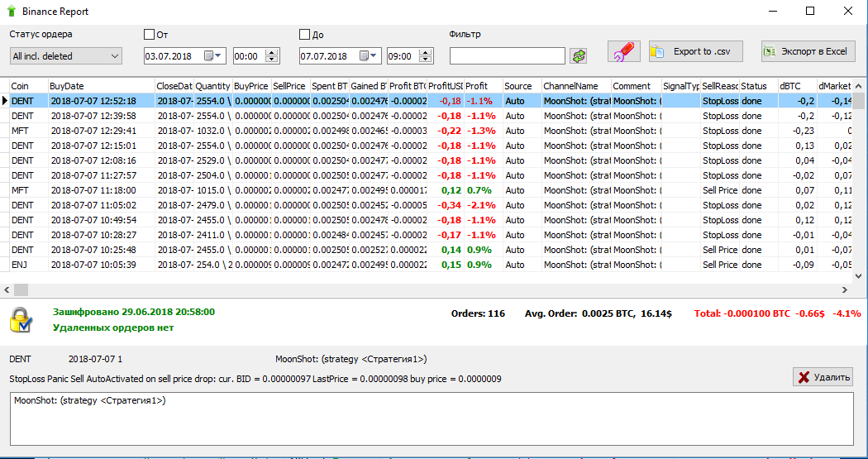868x459 pixels.
Task: Click the Total -0.000100 BTC summary
Action: pyautogui.click(x=777, y=313)
